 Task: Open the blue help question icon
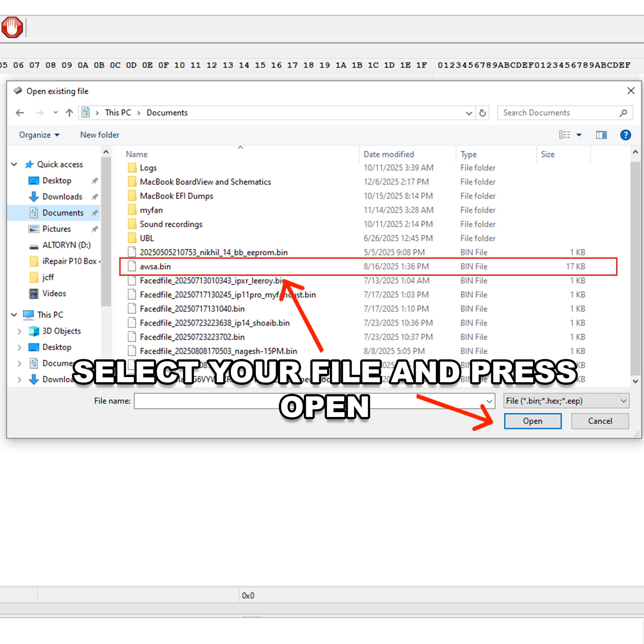pyautogui.click(x=625, y=135)
